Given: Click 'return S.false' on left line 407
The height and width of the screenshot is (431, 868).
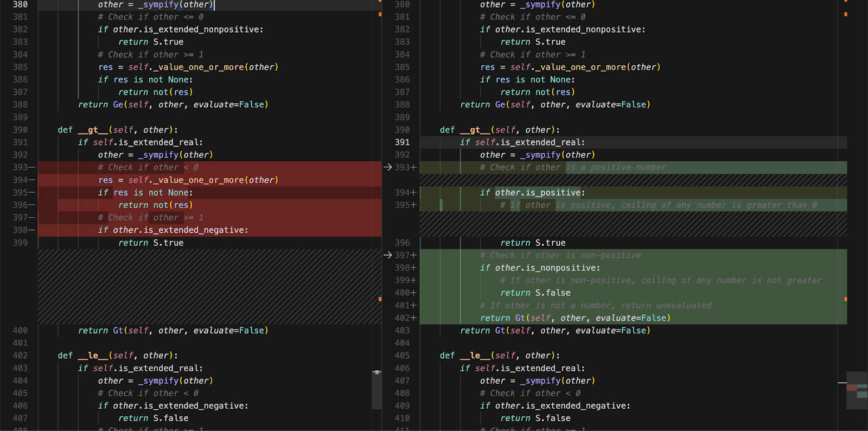Looking at the screenshot, I should 154,418.
